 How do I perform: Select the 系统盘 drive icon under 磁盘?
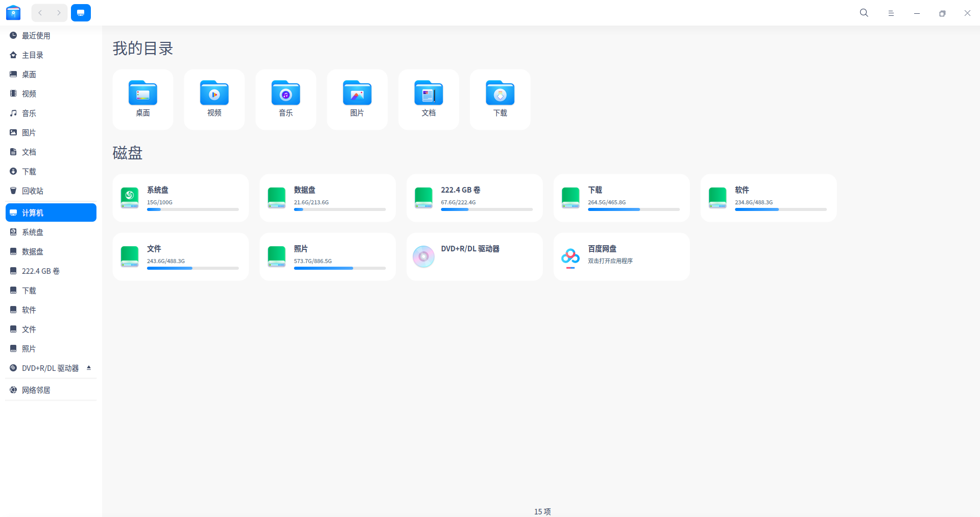coord(130,198)
